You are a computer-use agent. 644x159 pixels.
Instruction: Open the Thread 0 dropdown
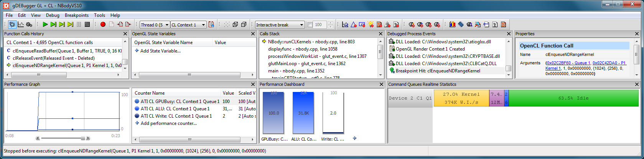[x=155, y=25]
